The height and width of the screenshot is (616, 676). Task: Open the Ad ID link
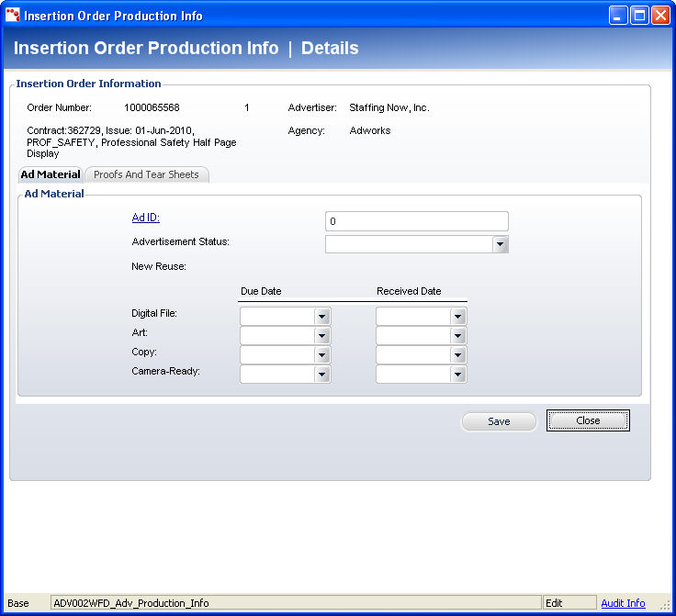[x=145, y=218]
